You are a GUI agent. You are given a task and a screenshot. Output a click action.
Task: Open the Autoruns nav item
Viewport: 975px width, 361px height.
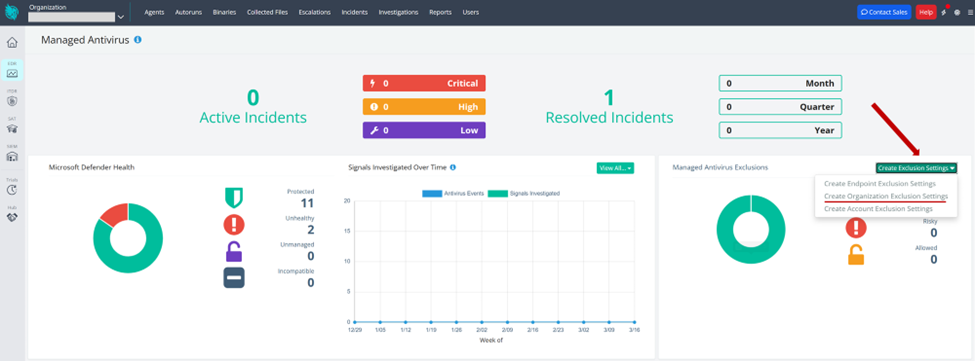click(188, 12)
